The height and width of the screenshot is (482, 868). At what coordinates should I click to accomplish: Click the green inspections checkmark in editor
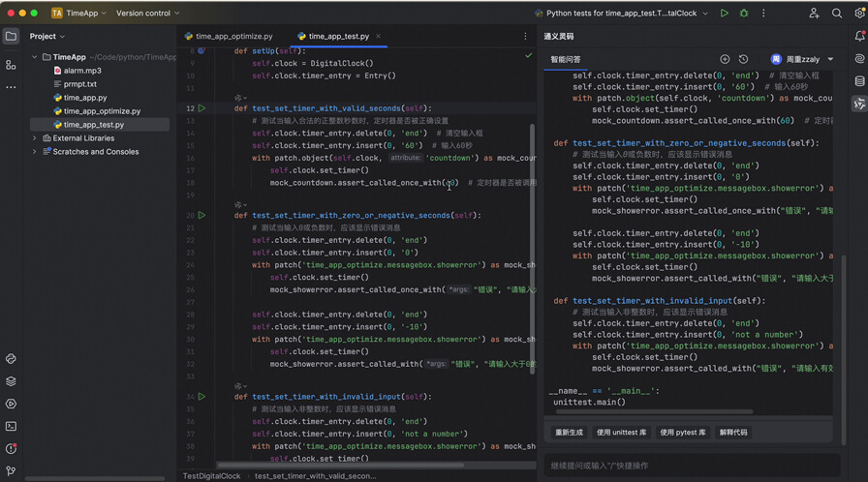(528, 55)
